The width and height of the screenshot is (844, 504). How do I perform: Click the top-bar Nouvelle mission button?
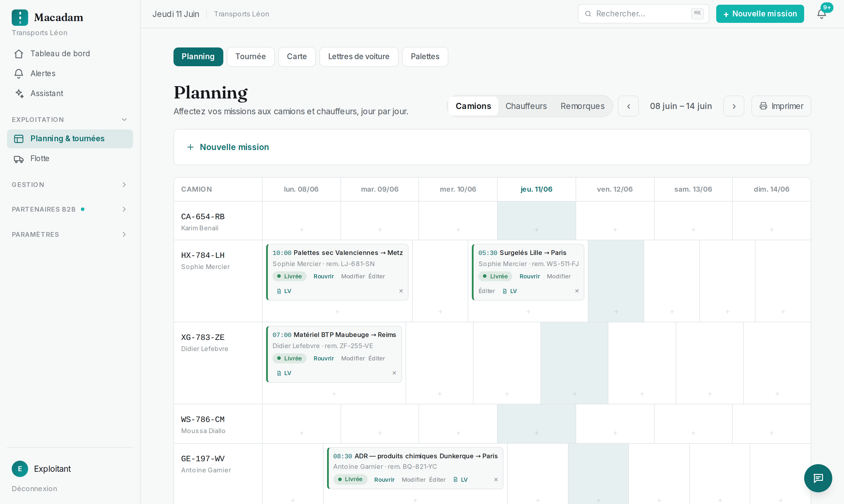click(760, 14)
